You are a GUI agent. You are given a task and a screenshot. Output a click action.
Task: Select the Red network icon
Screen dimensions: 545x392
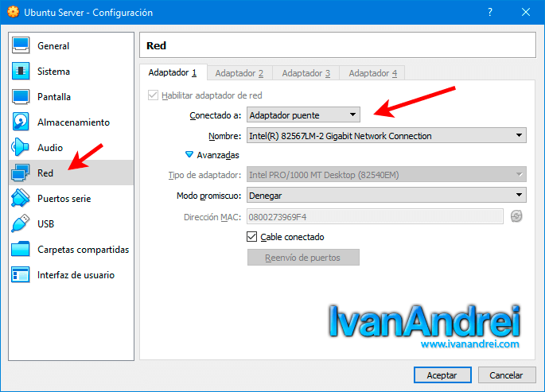click(x=21, y=173)
